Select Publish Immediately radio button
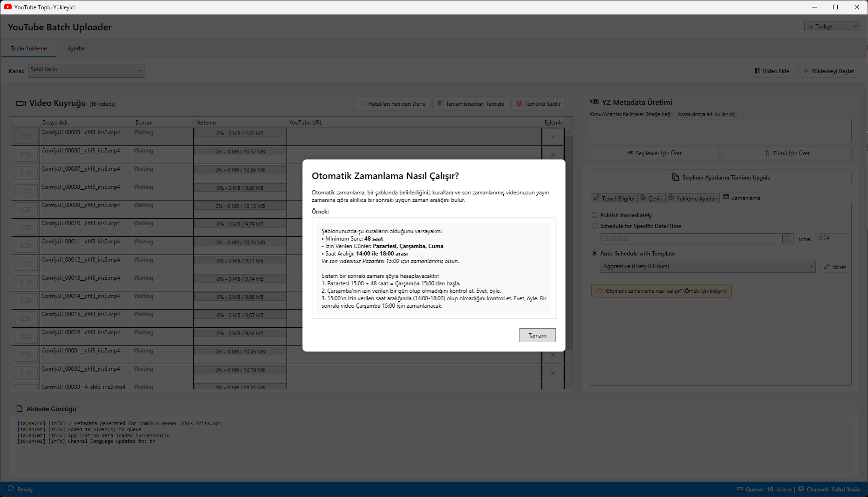868x497 pixels. pyautogui.click(x=595, y=215)
